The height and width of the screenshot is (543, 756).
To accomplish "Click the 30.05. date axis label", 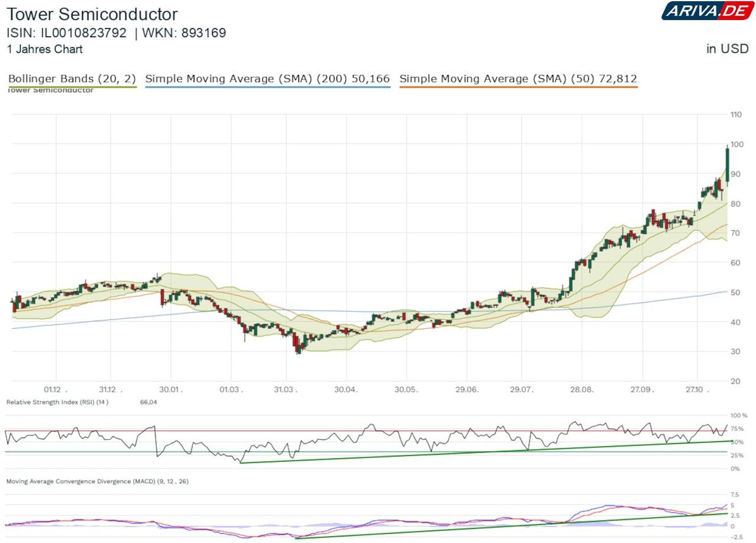I will pos(406,389).
